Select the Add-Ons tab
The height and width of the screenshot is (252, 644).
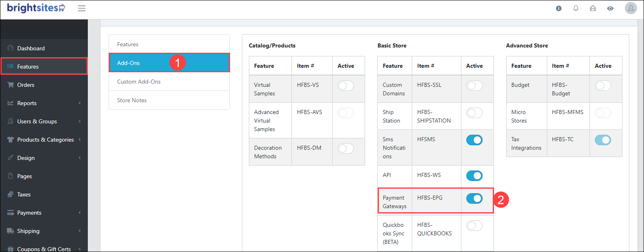[x=169, y=63]
